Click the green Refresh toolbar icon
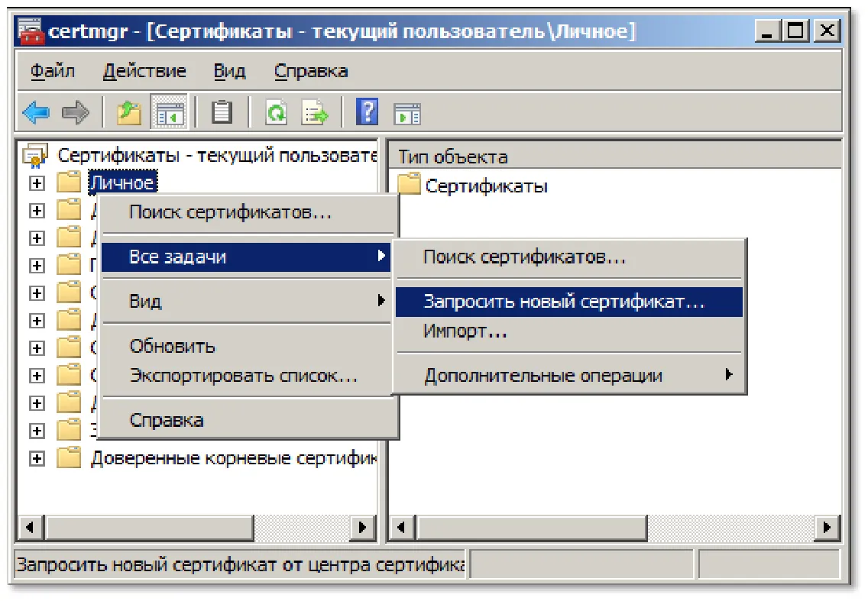This screenshot has width=868, height=601. pos(276,112)
